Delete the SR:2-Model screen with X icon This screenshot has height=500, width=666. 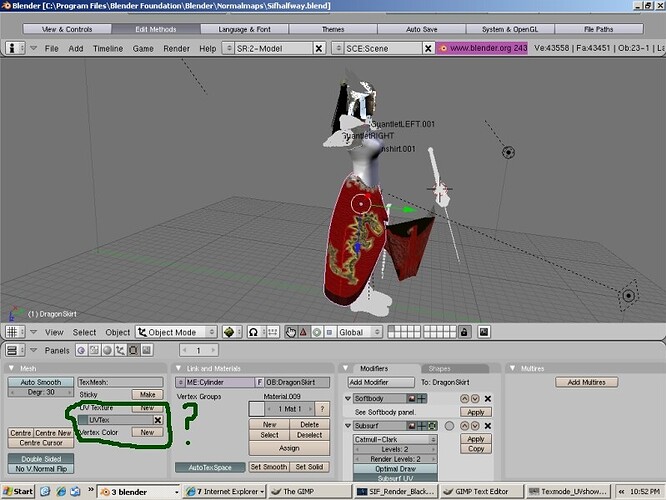coord(319,48)
